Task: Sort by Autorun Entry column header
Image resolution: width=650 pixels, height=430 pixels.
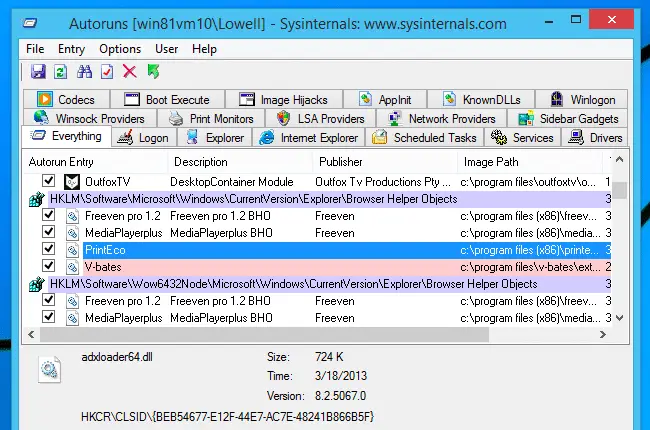Action: point(95,162)
